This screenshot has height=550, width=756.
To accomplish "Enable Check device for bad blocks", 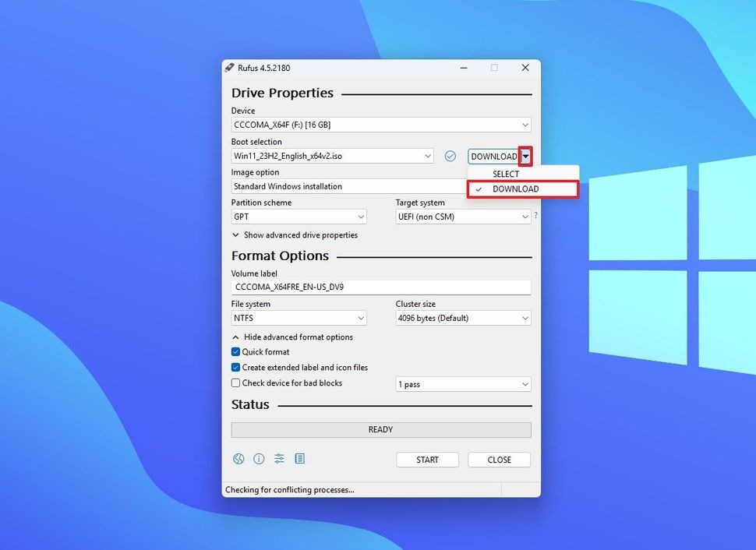I will pyautogui.click(x=236, y=383).
